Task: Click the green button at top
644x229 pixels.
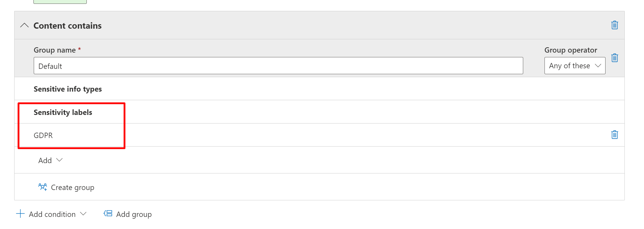Action: 60,1
